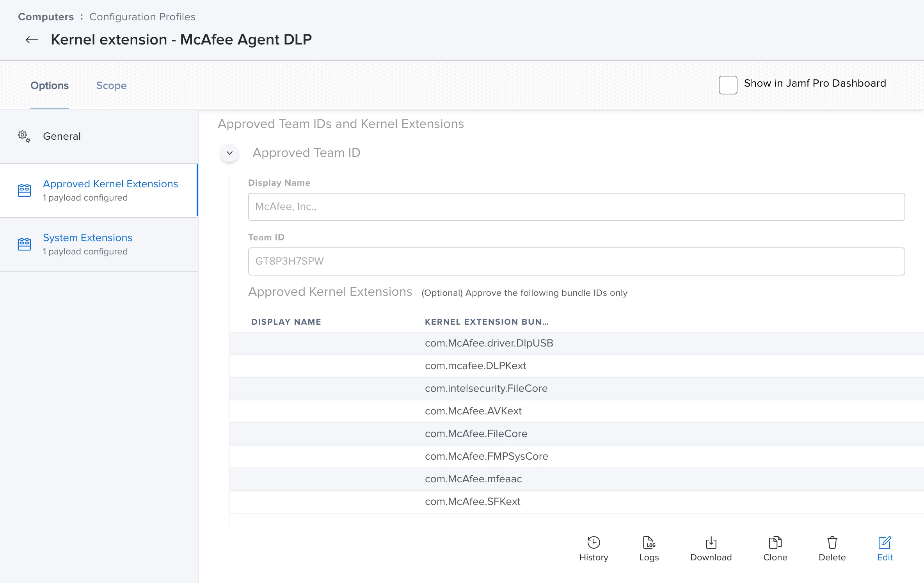Click the profile title Kernel extension - McAfee Agent DLP
This screenshot has height=583, width=924.
[181, 40]
